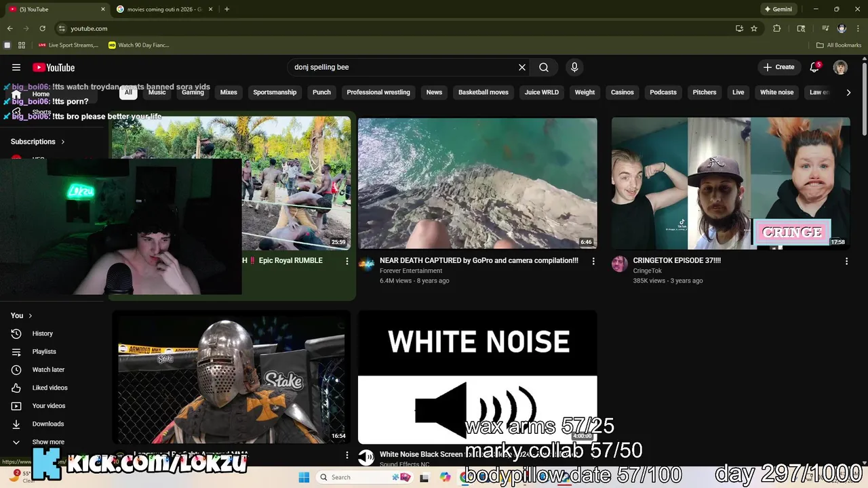Open options for NEAR DEATH GoPro video
868x488 pixels.
coord(593,261)
